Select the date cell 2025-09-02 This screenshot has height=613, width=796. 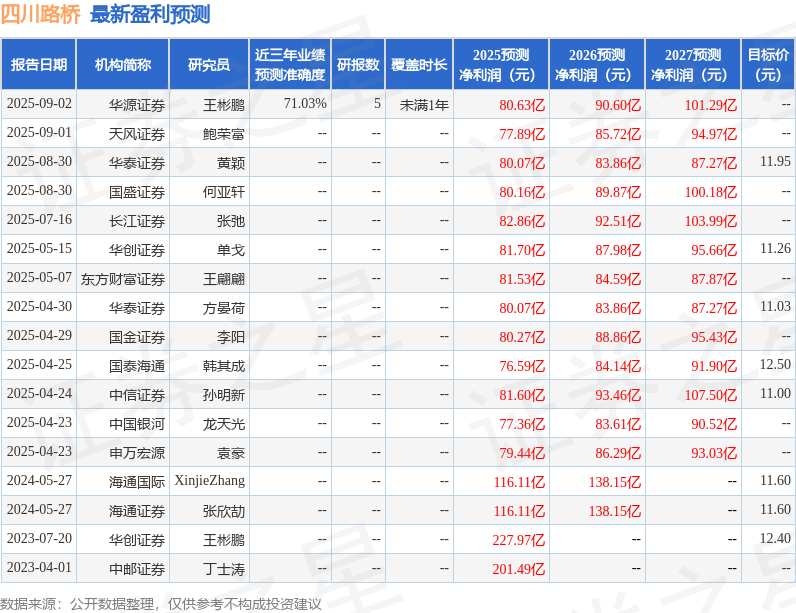coord(39,104)
